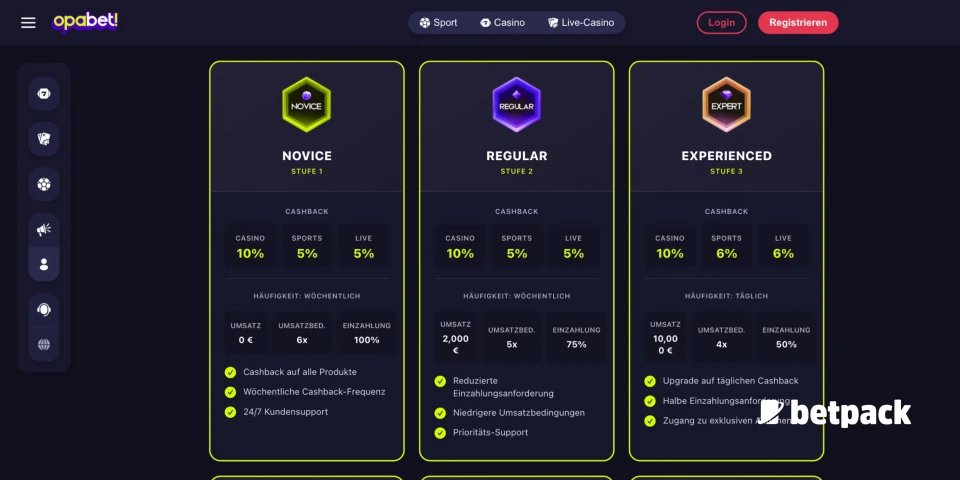Click checkmark beside '24/7 Kundensupport'

(230, 412)
